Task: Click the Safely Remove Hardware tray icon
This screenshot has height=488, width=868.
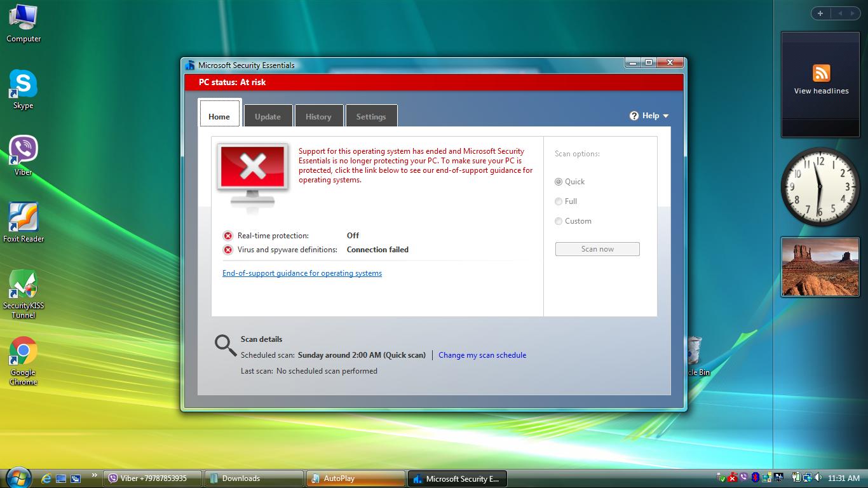Action: click(x=721, y=478)
